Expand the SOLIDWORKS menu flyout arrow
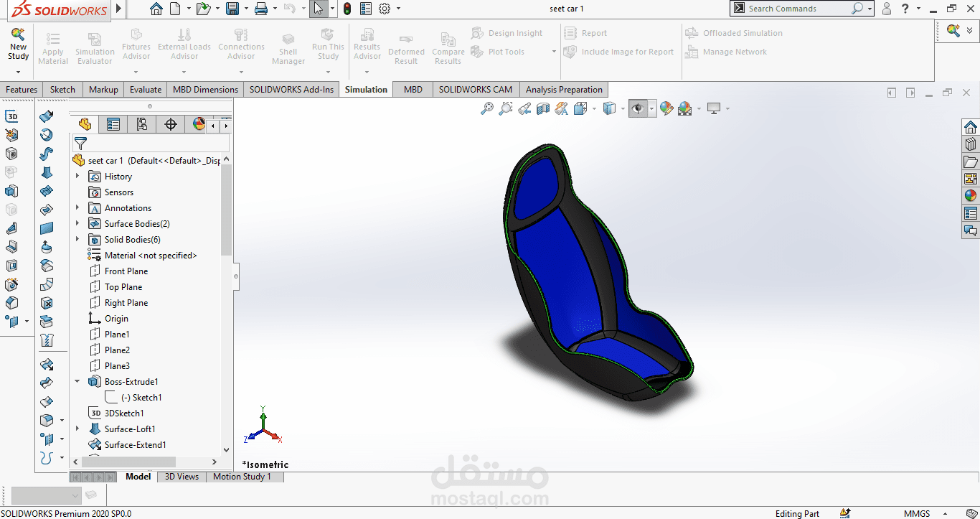 (119, 9)
